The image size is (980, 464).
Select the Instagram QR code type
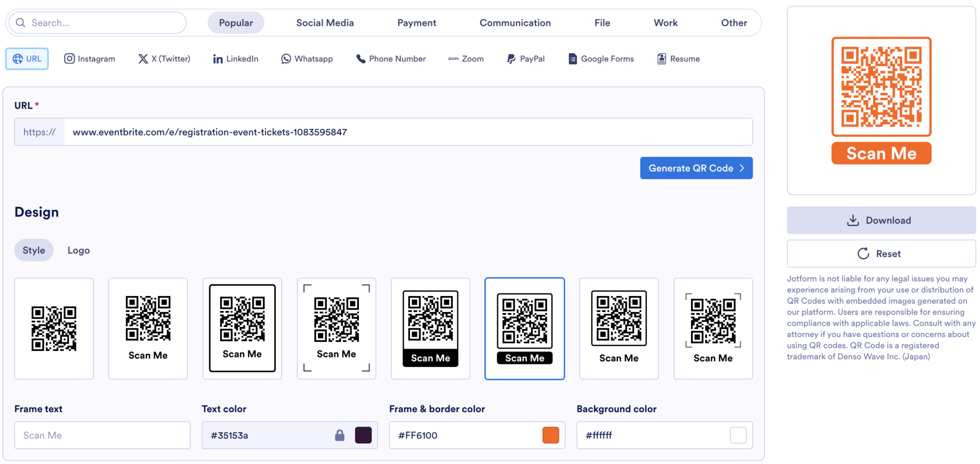[x=89, y=58]
